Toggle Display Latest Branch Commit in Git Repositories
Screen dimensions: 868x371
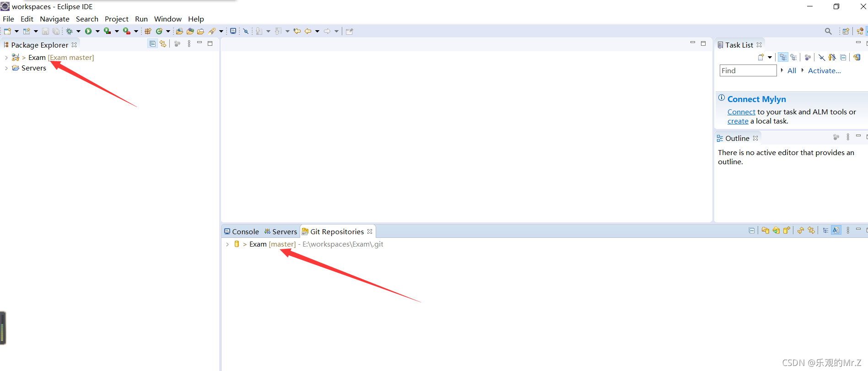(836, 230)
